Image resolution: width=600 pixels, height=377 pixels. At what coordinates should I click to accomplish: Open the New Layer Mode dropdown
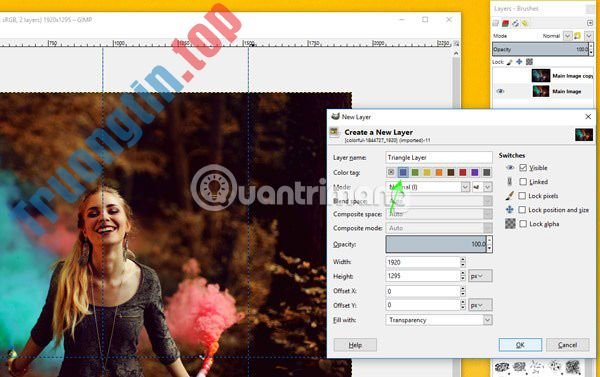[427, 187]
